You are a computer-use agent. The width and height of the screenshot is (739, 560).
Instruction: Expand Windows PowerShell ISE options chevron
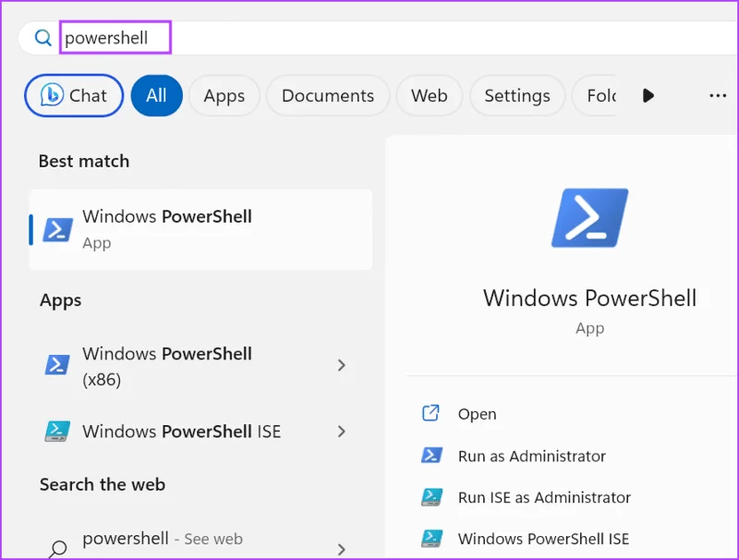(x=342, y=432)
